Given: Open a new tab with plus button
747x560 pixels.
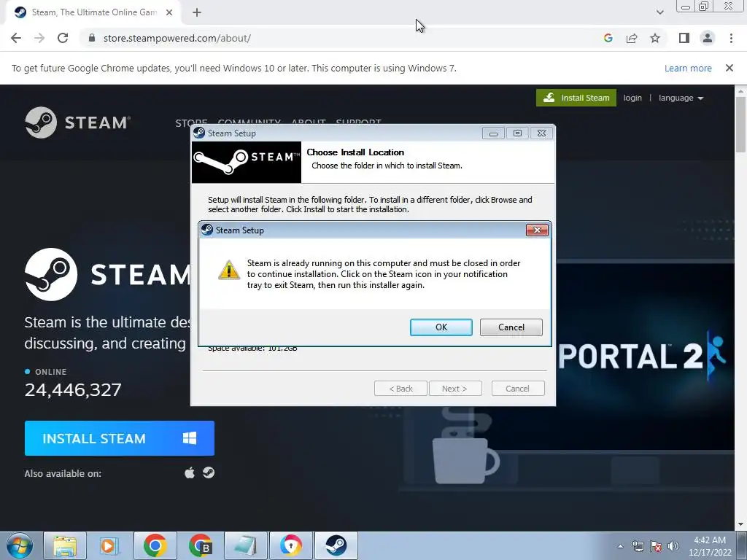Looking at the screenshot, I should point(197,12).
